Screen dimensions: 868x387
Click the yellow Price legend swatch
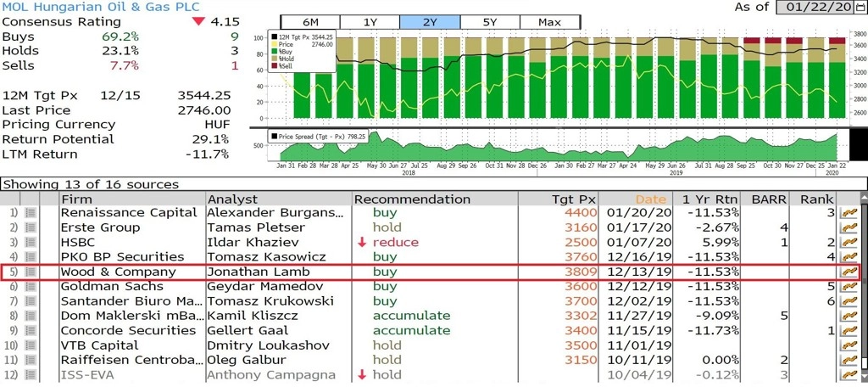(274, 42)
